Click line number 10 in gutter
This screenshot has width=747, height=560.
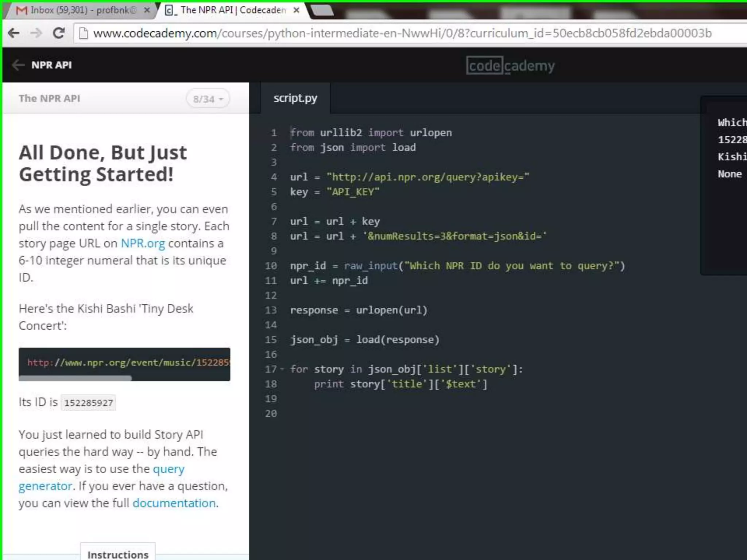tap(271, 266)
